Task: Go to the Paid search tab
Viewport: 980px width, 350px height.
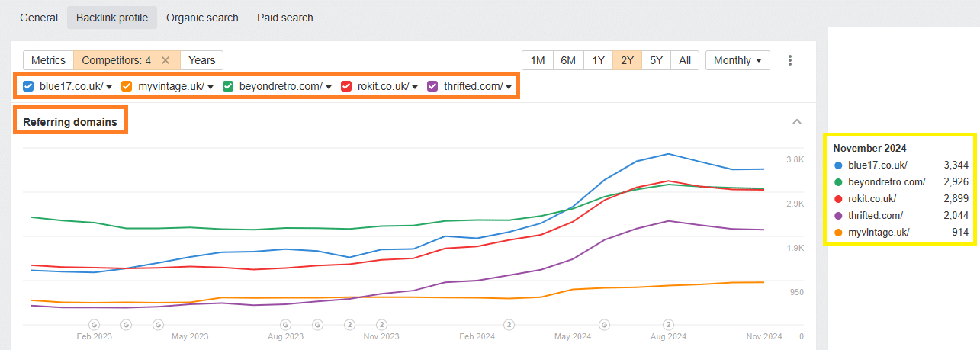Action: 285,17
